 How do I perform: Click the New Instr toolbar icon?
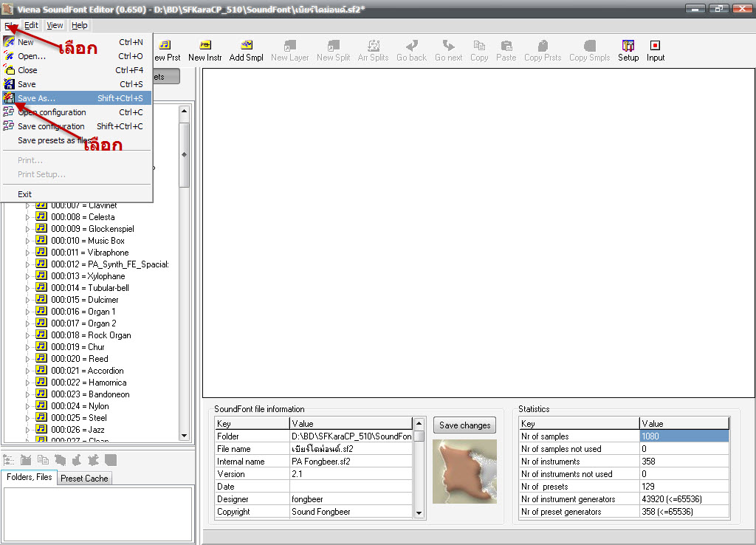tap(205, 45)
